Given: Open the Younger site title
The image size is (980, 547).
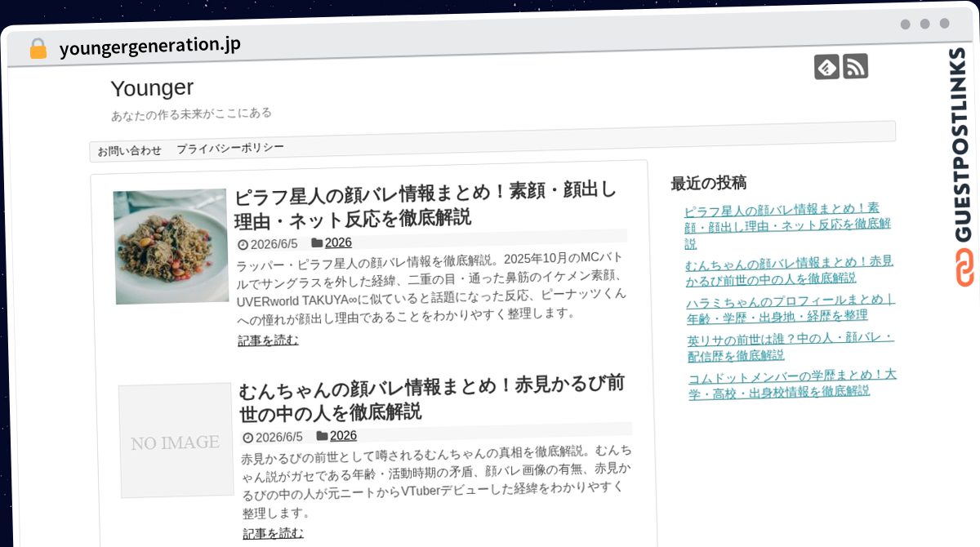Looking at the screenshot, I should click(x=152, y=87).
